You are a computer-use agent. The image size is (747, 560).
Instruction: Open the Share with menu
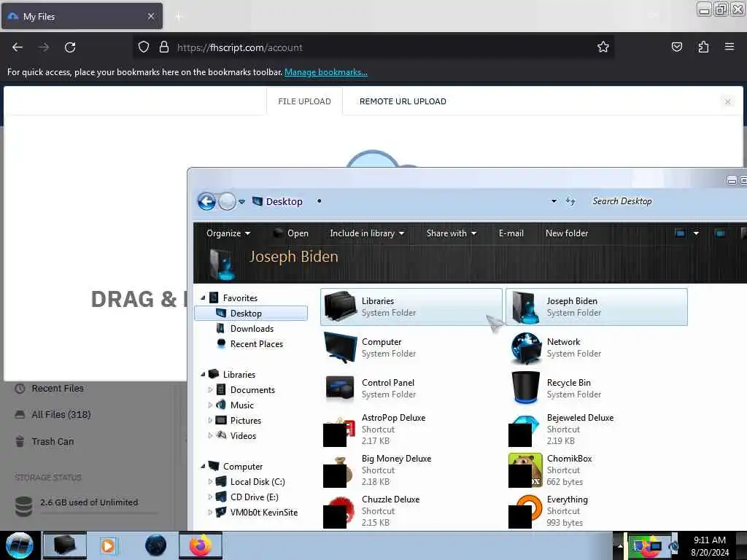[451, 233]
